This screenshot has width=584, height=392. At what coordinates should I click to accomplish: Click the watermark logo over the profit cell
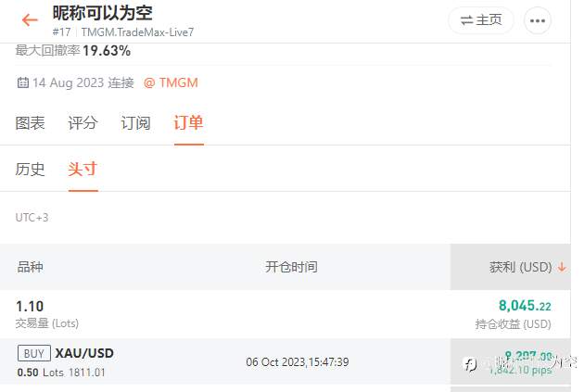pyautogui.click(x=470, y=364)
